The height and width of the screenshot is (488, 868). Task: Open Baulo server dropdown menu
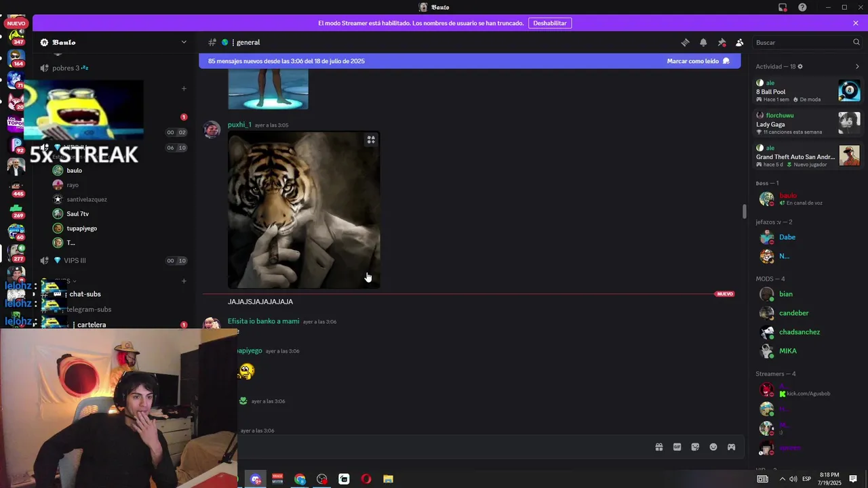[x=113, y=42]
